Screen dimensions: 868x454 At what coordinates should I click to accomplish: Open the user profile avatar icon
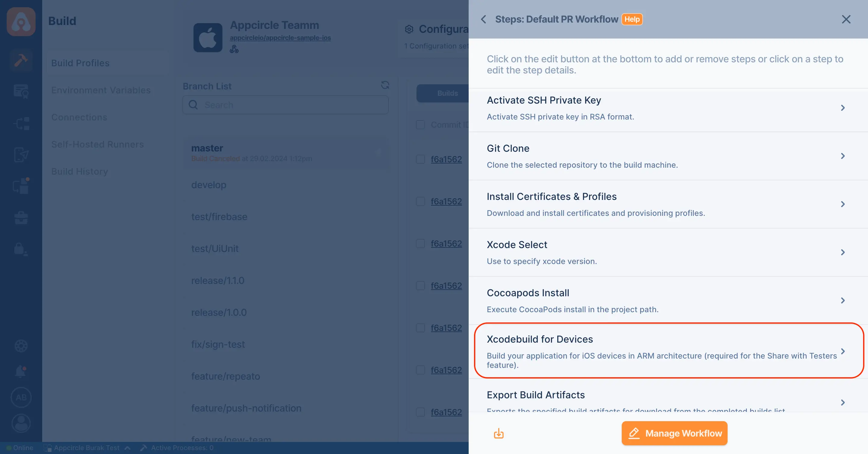[x=21, y=423]
